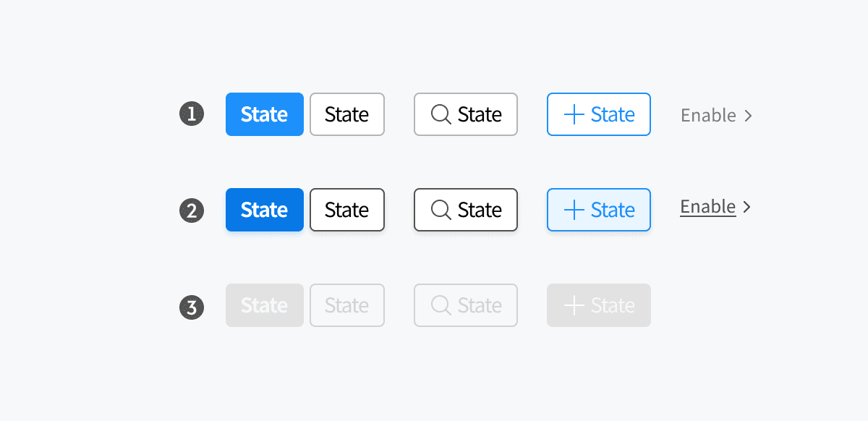Click the disabled solid gray State button
This screenshot has width=868, height=421.
click(x=265, y=305)
